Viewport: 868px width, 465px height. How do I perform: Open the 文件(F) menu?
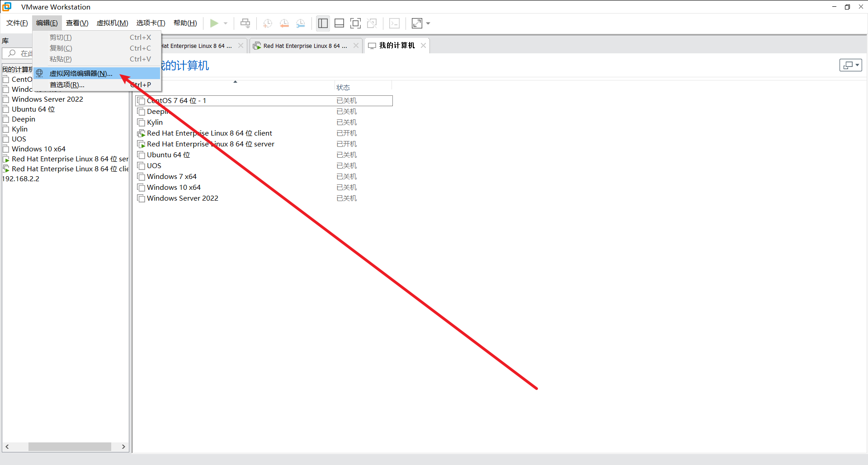pyautogui.click(x=17, y=23)
